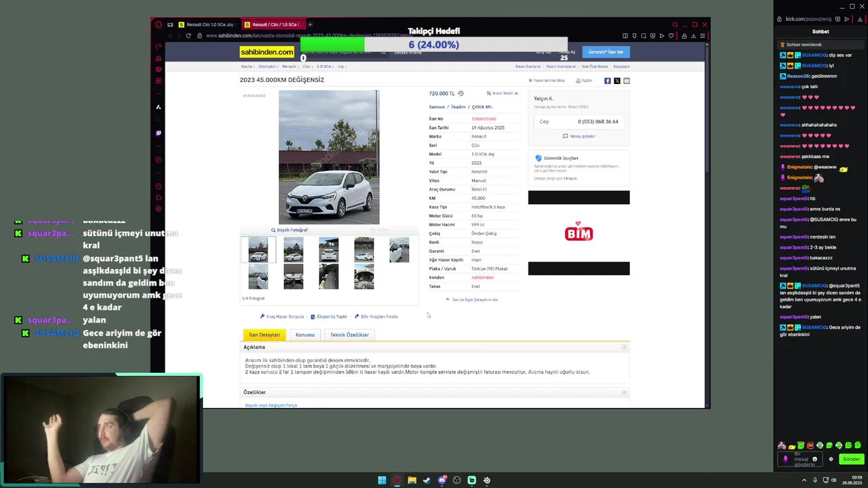The image size is (868, 488).
Task: Open chat settings gear icon
Action: coord(831,459)
